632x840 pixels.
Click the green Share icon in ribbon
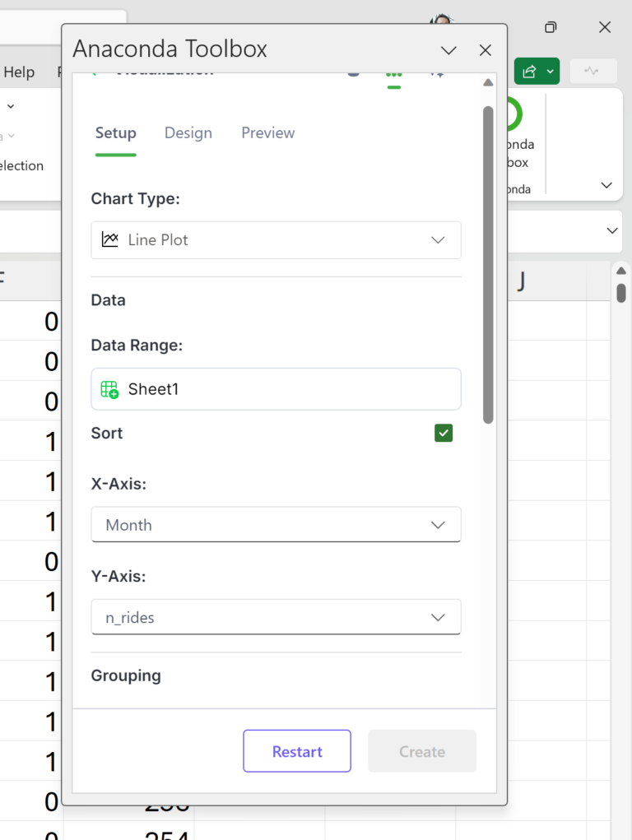(x=529, y=72)
